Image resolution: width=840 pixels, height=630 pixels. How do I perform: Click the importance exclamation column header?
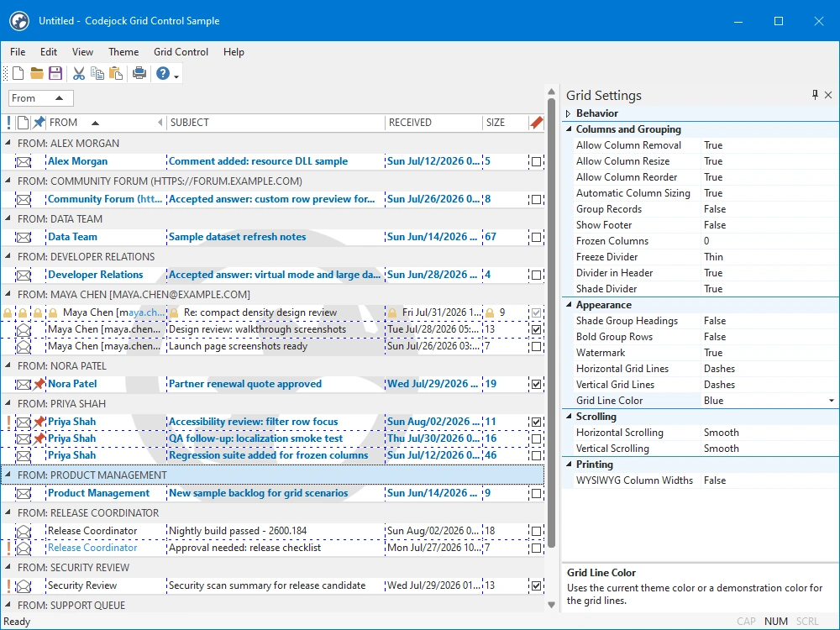pyautogui.click(x=8, y=123)
